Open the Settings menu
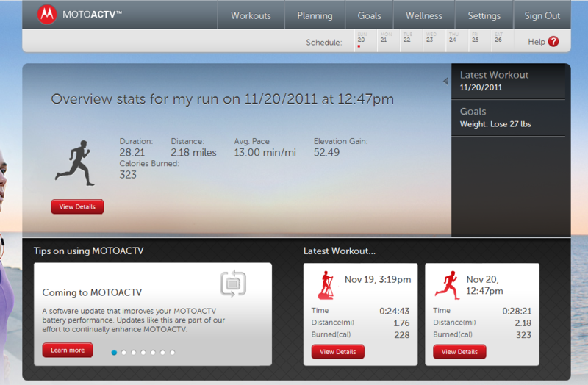The image size is (588, 385). click(x=484, y=15)
